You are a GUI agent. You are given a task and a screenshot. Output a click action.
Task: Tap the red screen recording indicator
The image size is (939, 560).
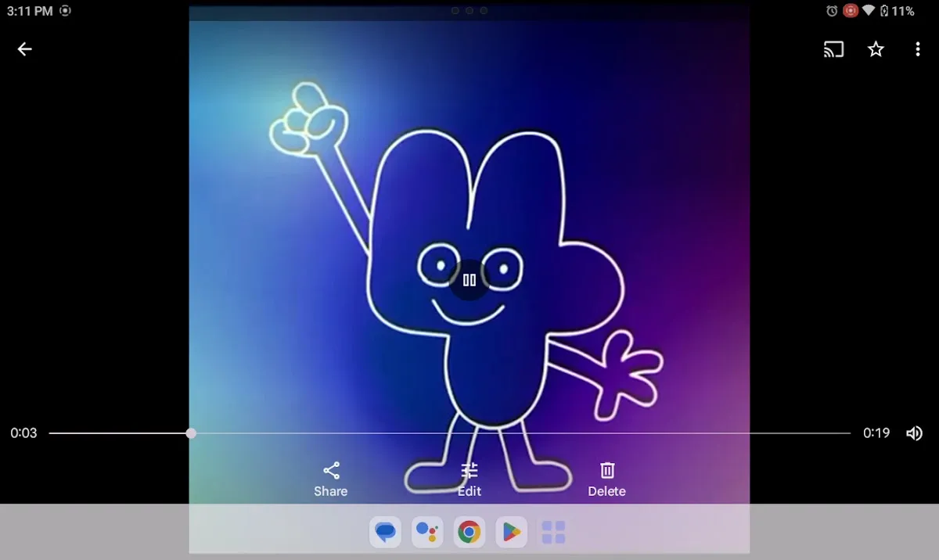click(x=851, y=11)
